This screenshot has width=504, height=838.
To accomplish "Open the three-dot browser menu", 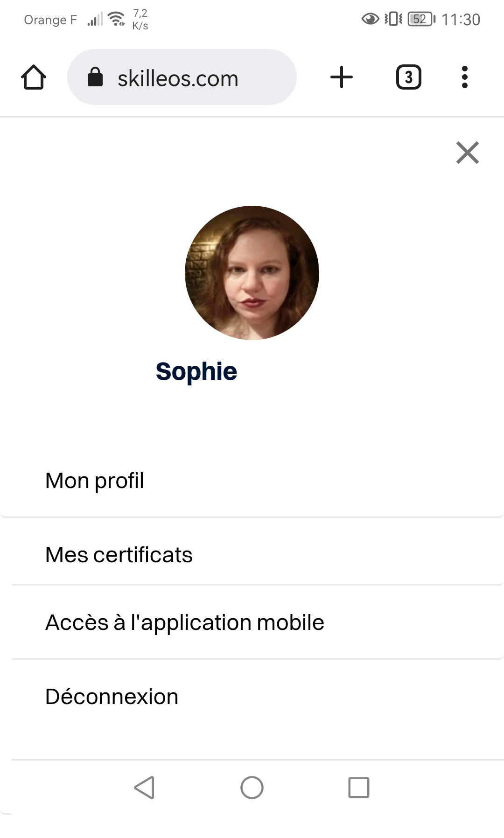I will pos(464,77).
